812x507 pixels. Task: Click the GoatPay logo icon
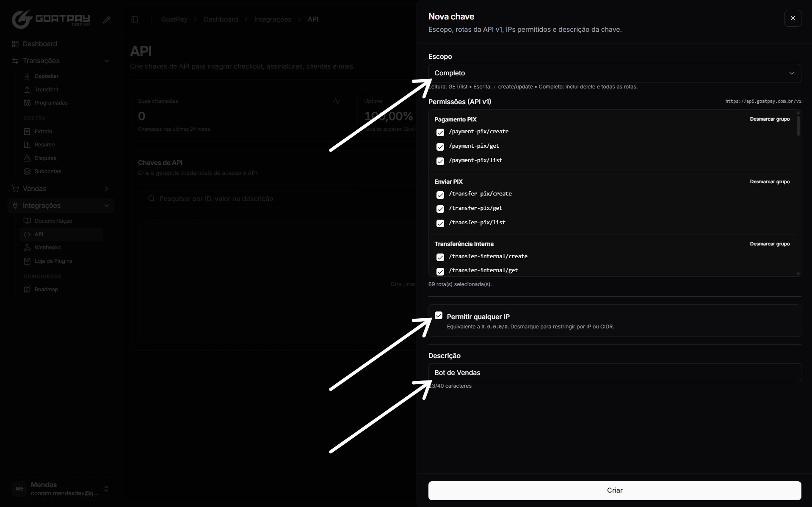(22, 19)
